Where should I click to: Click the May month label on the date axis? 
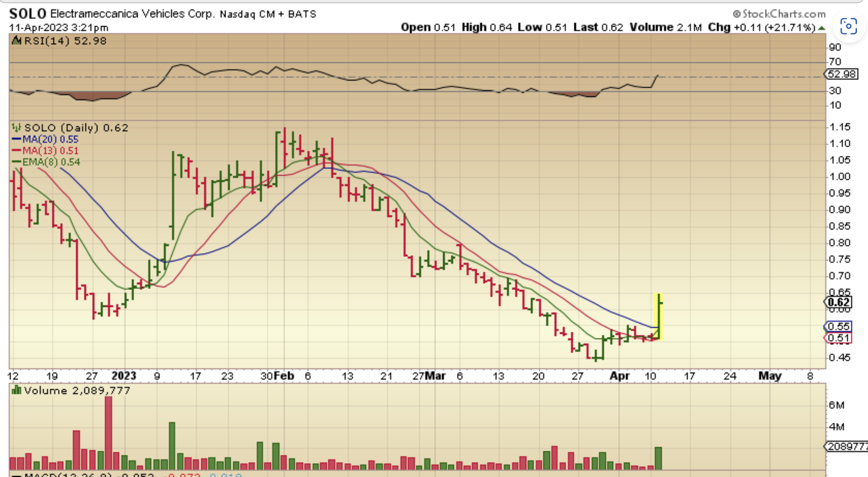pyautogui.click(x=770, y=376)
